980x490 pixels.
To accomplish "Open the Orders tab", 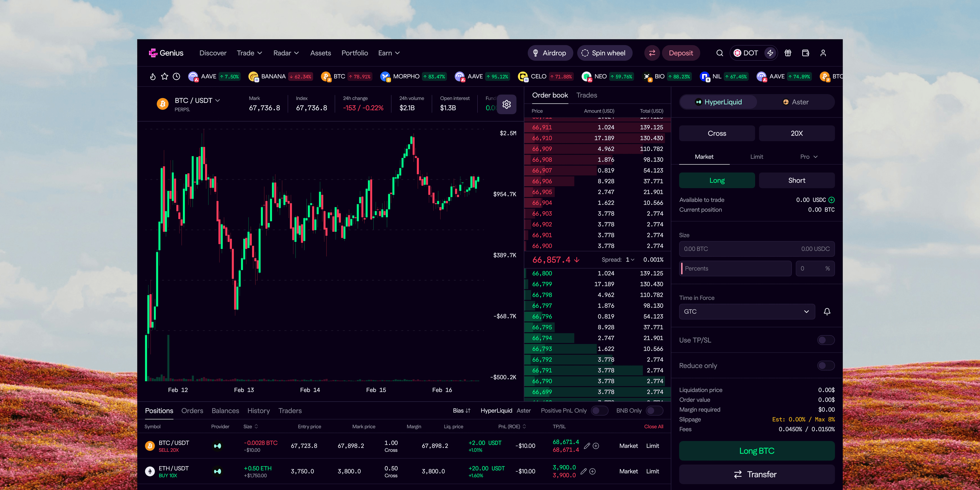I will point(192,410).
